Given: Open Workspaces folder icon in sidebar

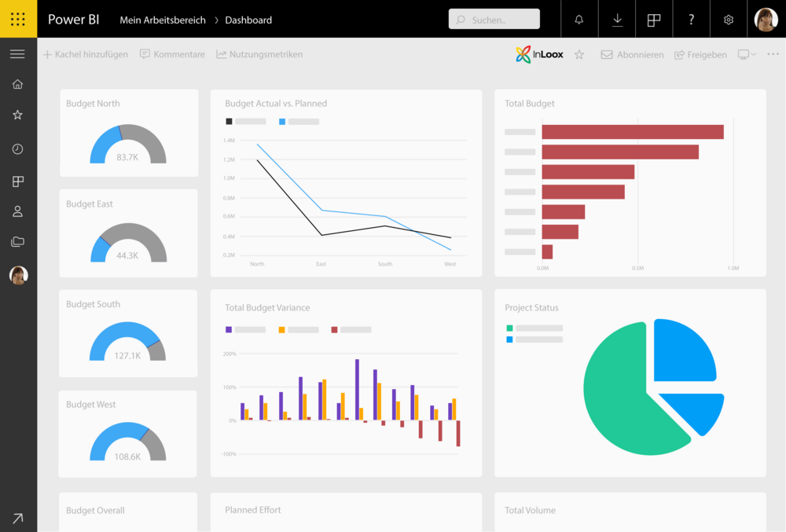Looking at the screenshot, I should [x=17, y=242].
